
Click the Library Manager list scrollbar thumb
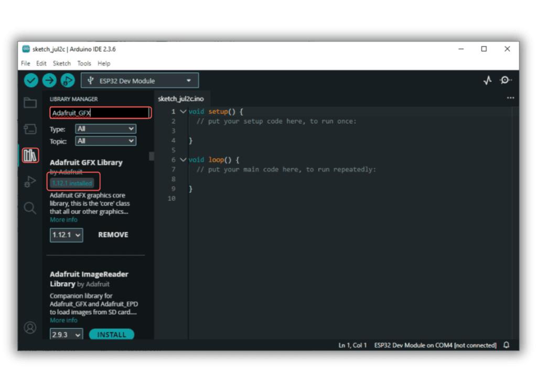point(152,156)
